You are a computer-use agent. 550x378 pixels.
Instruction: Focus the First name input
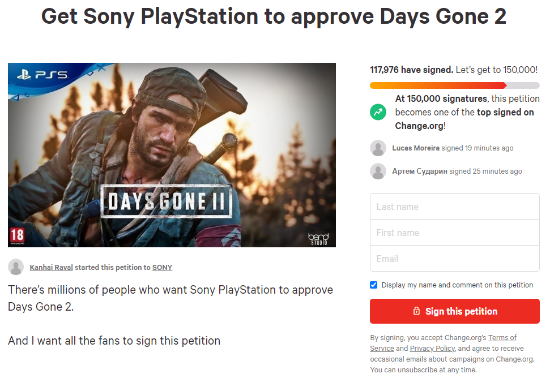pyautogui.click(x=455, y=232)
